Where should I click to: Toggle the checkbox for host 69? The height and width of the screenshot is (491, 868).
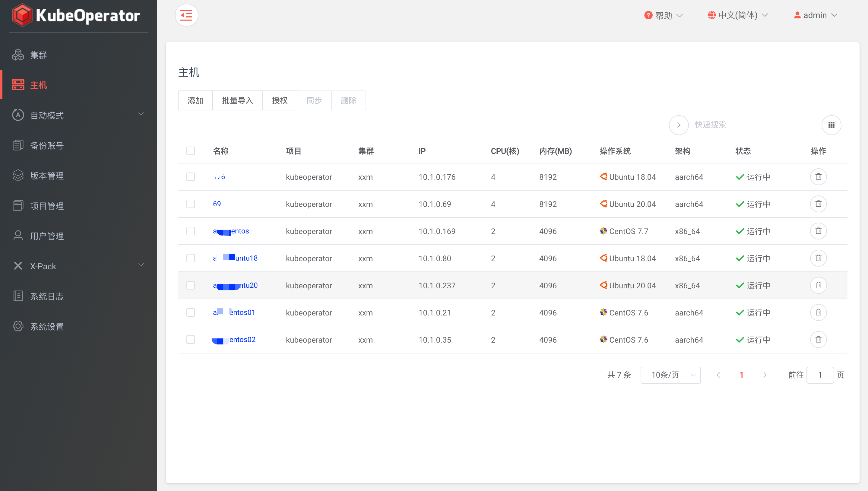click(191, 203)
